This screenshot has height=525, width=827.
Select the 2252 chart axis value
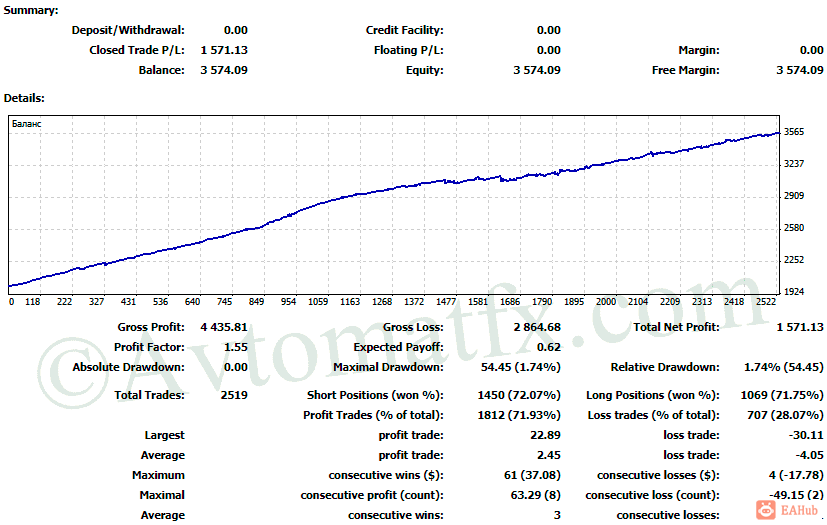(794, 260)
